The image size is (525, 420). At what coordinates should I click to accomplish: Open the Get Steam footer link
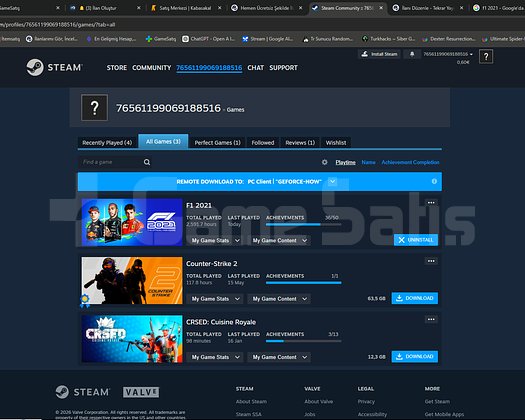coord(437,401)
